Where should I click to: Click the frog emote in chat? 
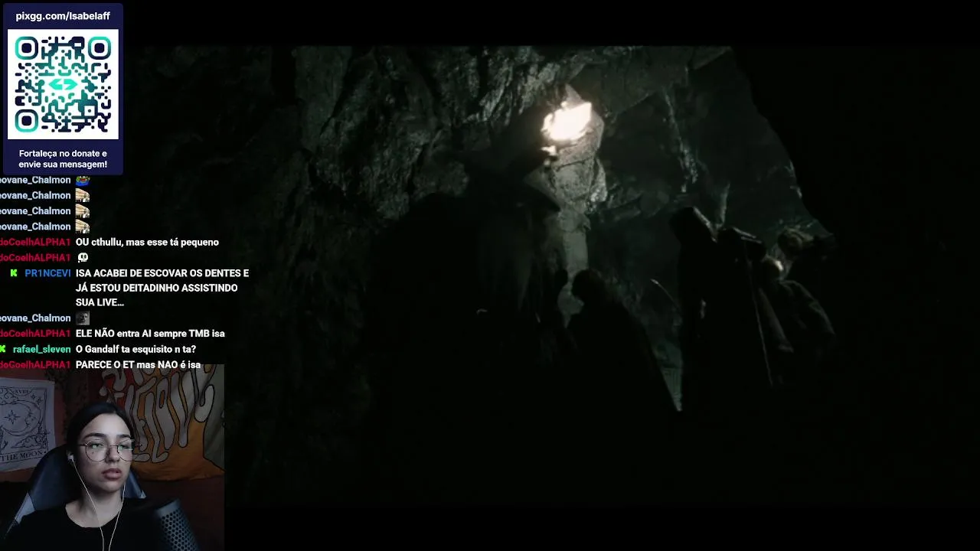coord(83,180)
